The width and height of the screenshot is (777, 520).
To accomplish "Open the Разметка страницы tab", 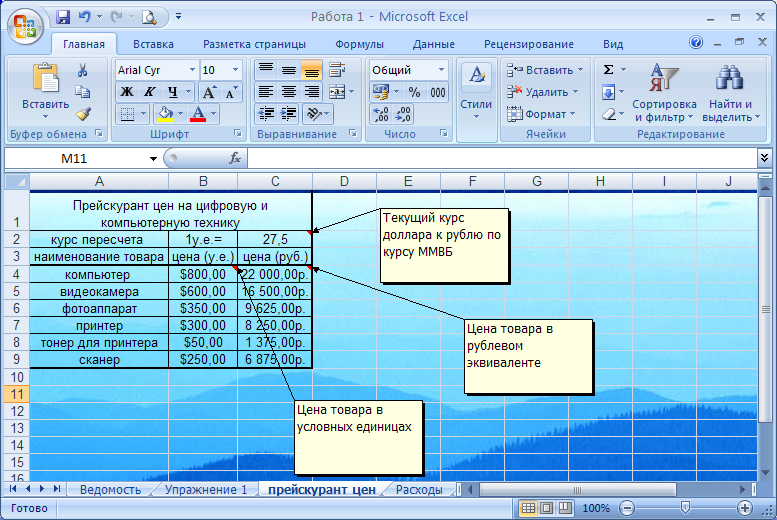I will (254, 44).
